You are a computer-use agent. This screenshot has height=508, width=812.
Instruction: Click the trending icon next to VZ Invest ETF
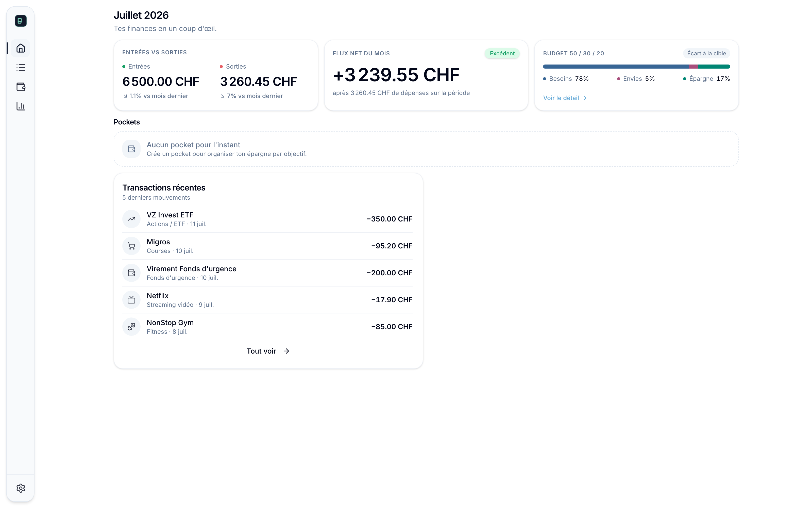pos(131,219)
